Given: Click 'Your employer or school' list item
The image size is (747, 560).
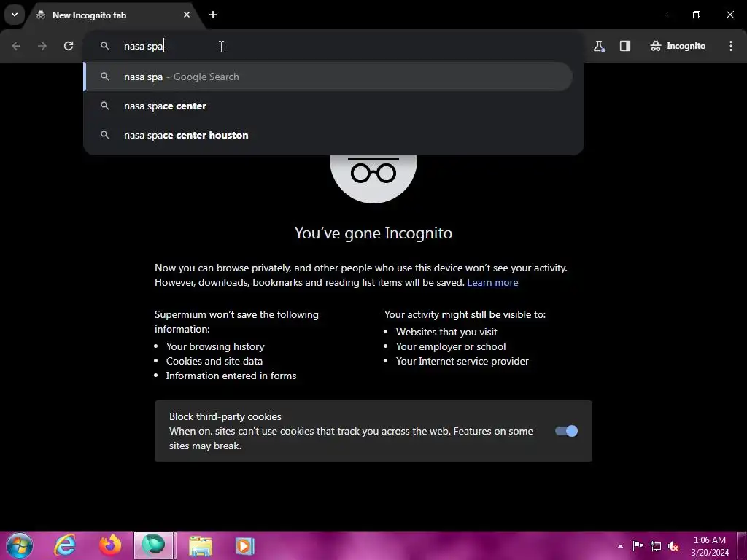Looking at the screenshot, I should tap(451, 346).
